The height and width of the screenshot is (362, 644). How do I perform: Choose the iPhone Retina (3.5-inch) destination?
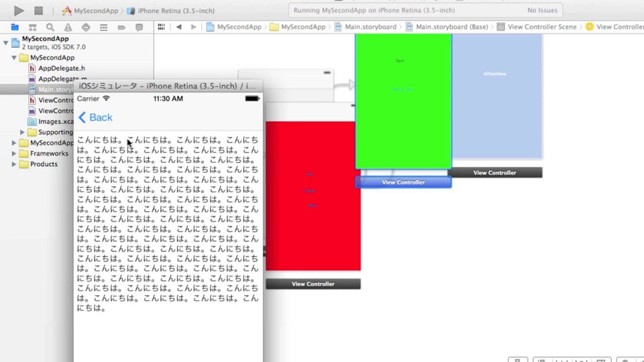tap(171, 11)
